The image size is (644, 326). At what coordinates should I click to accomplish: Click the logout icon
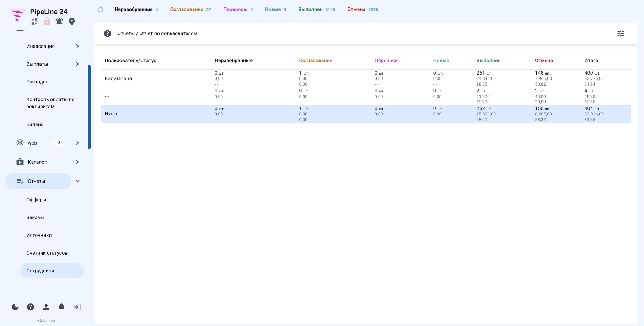pyautogui.click(x=77, y=307)
